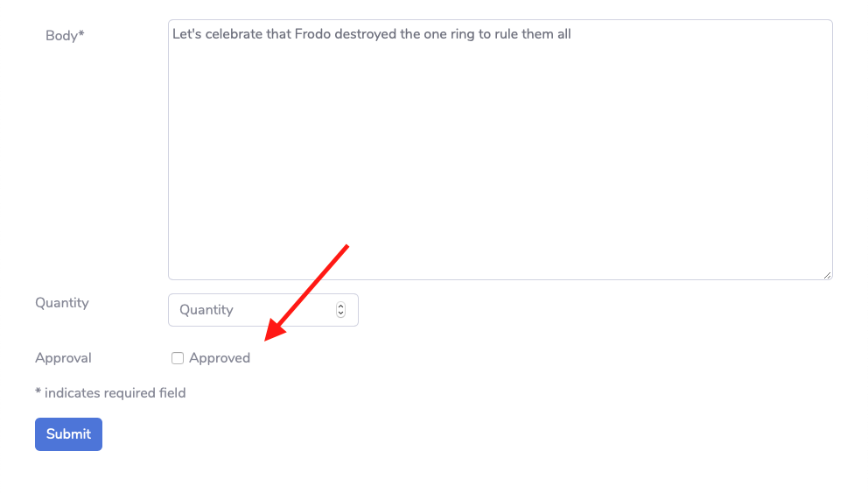Click the word "Let's" starting the Body
This screenshot has height=493, width=868.
186,35
